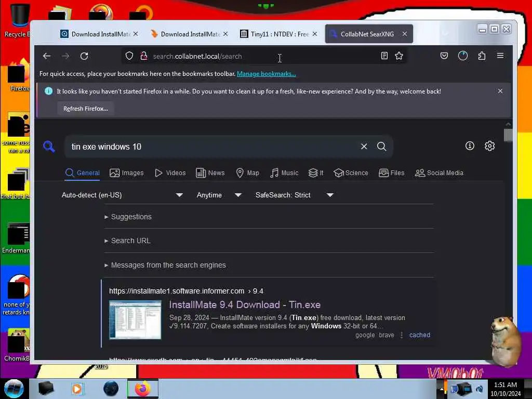
Task: Select the Files search category
Action: coord(391,172)
